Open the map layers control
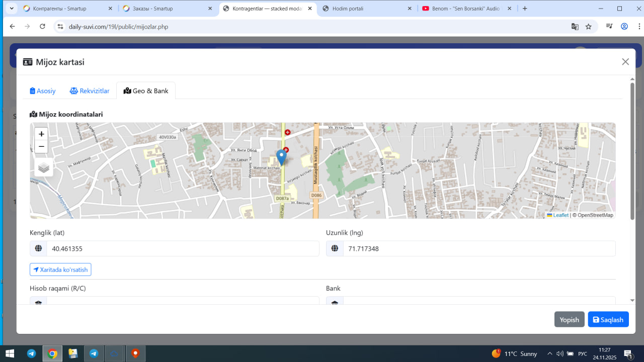The height and width of the screenshot is (362, 644). point(44,167)
